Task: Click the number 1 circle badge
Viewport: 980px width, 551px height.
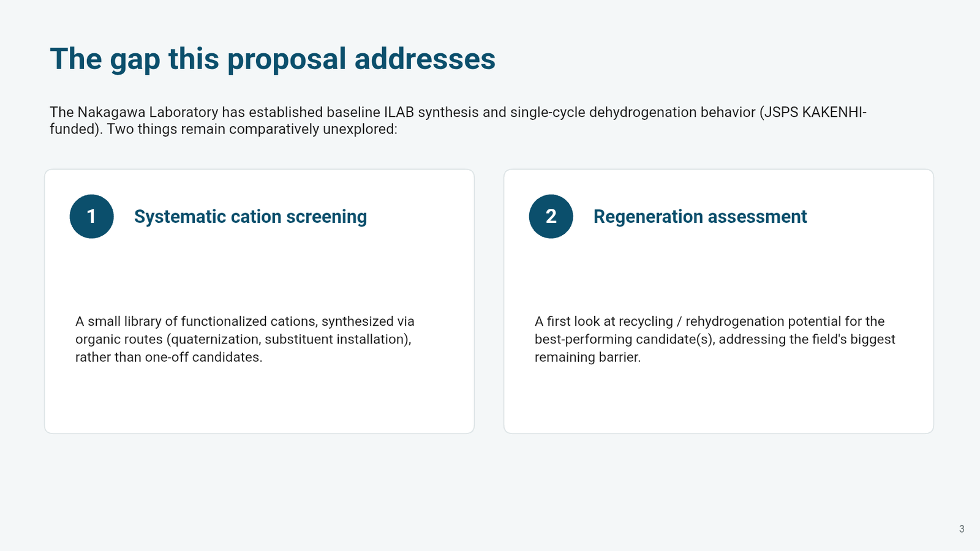Action: (x=92, y=216)
